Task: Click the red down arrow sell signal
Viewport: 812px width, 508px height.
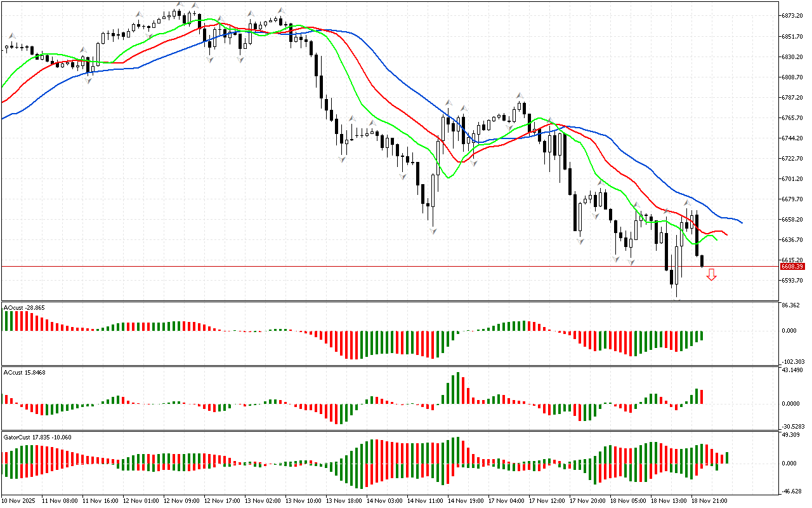Action: (x=712, y=274)
